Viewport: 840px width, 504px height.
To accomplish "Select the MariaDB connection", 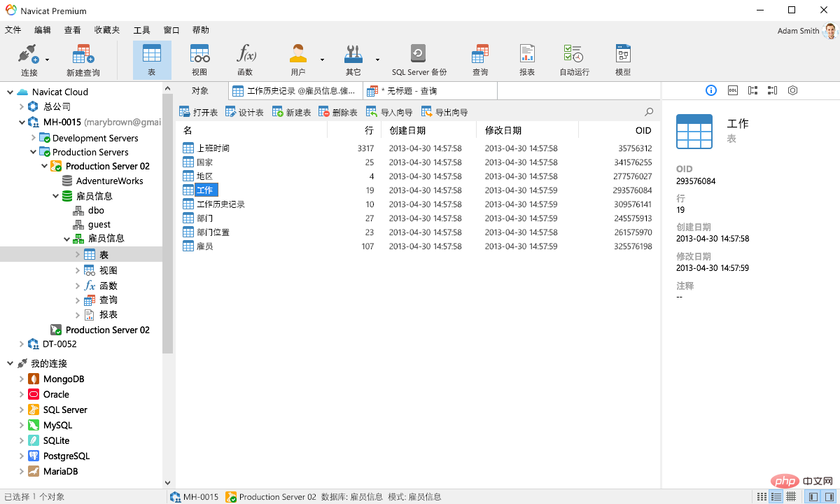I will (x=52, y=471).
